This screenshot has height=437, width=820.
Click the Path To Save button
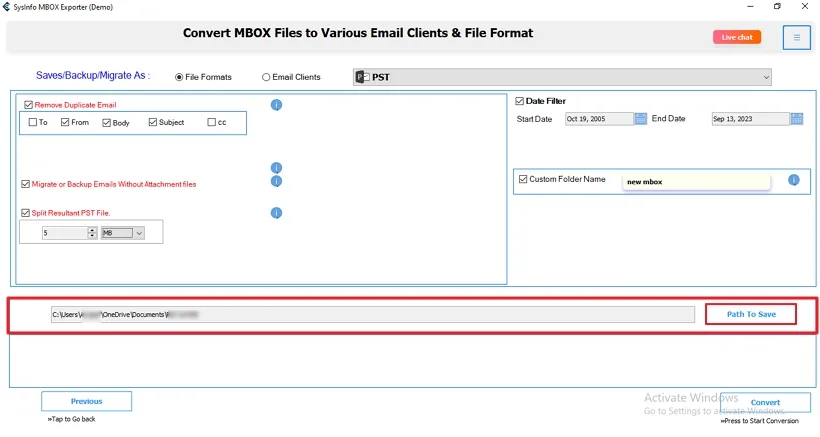(x=751, y=314)
